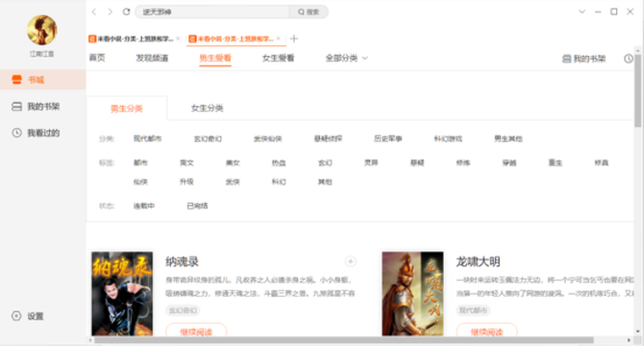644x347 pixels.
Task: Switch to the 女生分类 tab
Action: coord(207,109)
